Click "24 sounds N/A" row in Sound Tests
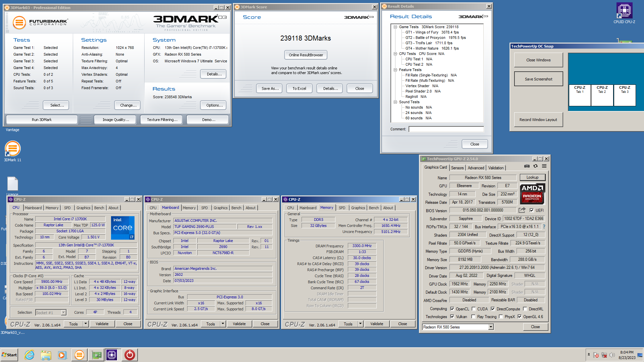This screenshot has width=644, height=362. (418, 113)
